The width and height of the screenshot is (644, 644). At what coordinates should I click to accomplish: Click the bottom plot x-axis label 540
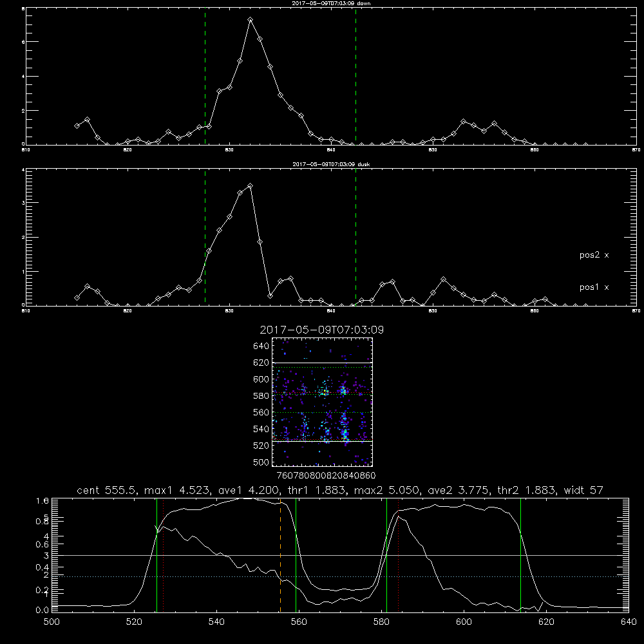(x=216, y=622)
